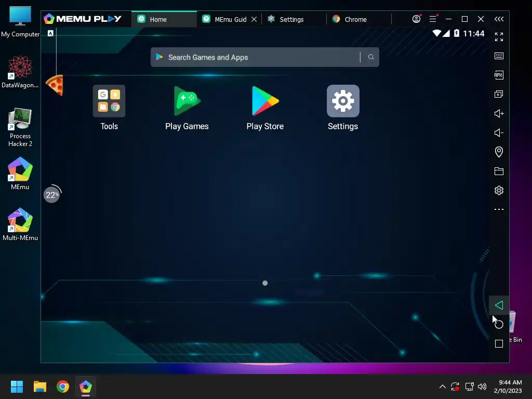Open MEmu desktop shortcut
Image resolution: width=532 pixels, height=399 pixels.
tap(20, 174)
